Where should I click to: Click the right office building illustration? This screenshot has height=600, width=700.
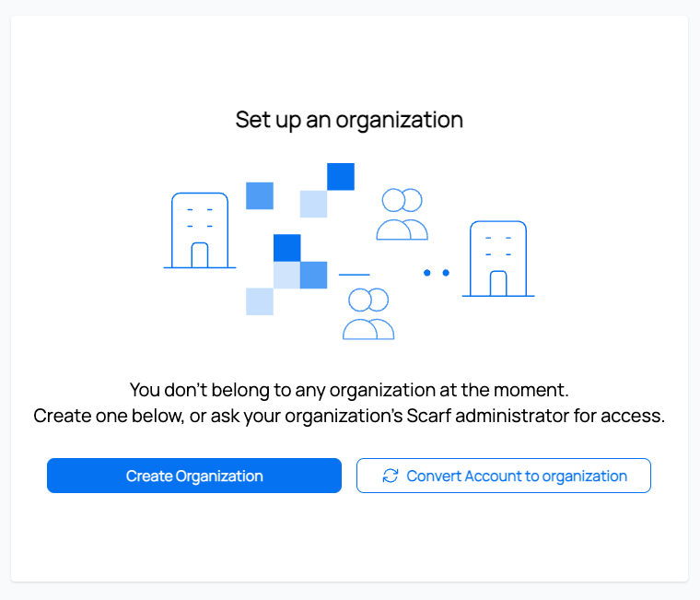point(498,259)
